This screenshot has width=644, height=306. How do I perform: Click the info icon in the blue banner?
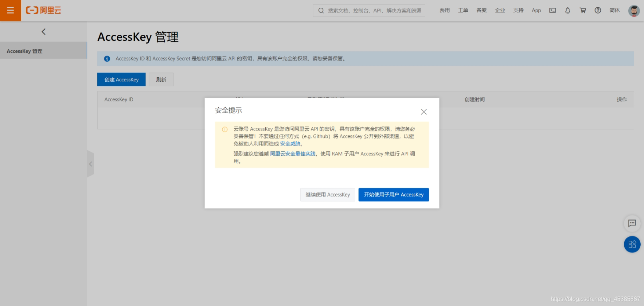tap(107, 59)
